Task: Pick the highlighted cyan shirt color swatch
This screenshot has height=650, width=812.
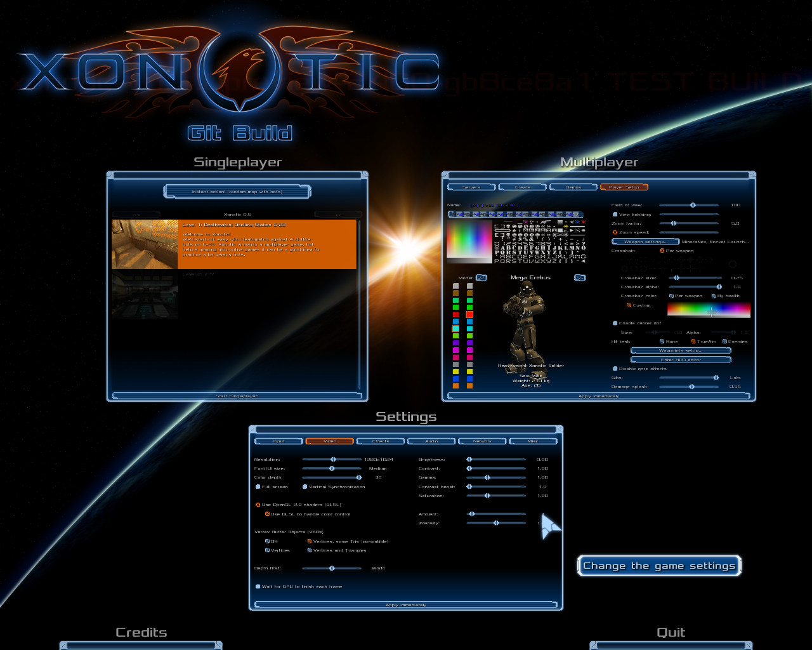Action: pyautogui.click(x=455, y=329)
